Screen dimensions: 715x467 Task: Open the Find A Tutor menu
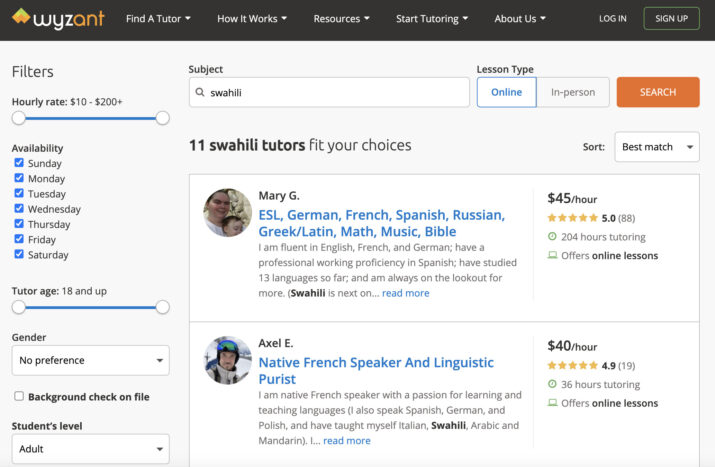pyautogui.click(x=158, y=19)
